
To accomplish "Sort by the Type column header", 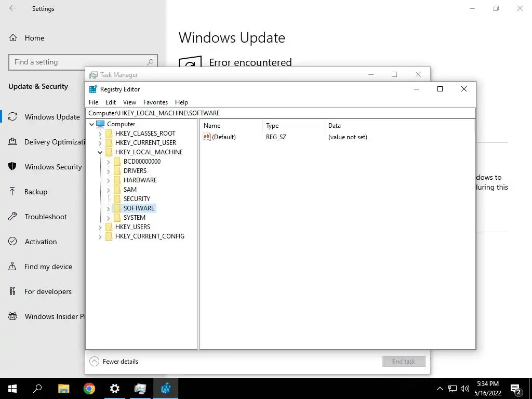I will coord(294,126).
